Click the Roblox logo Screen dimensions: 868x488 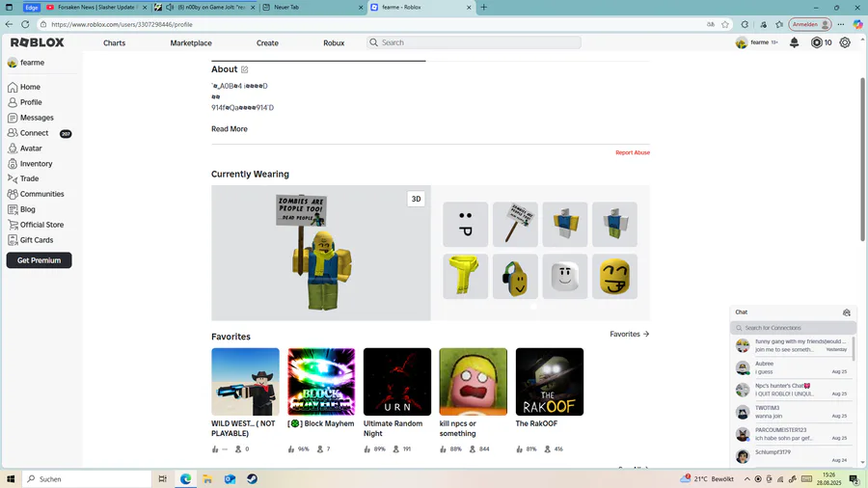[37, 42]
